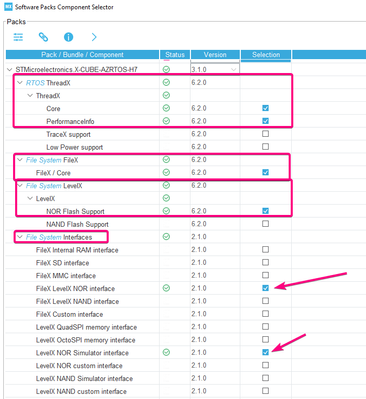The height and width of the screenshot is (399, 366).
Task: Click the right chevron arrow in Packs toolbar
Action: point(94,37)
